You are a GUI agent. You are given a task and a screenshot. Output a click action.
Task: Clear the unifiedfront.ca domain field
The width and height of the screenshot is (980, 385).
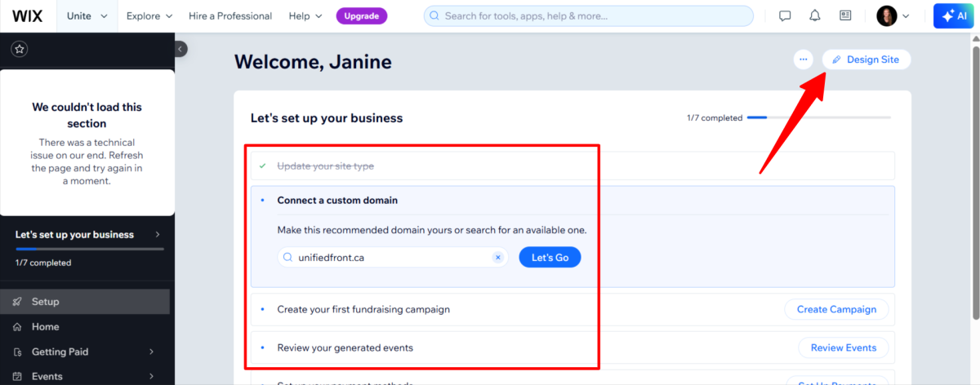[x=497, y=258]
